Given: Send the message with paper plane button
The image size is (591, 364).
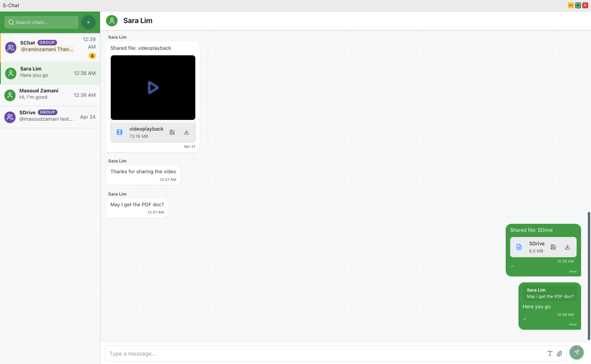Looking at the screenshot, I should (576, 352).
